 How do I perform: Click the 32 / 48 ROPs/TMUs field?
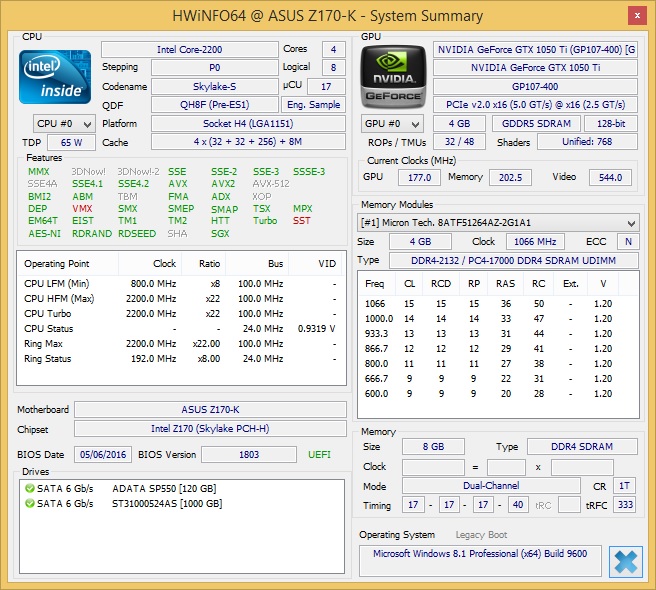click(459, 142)
